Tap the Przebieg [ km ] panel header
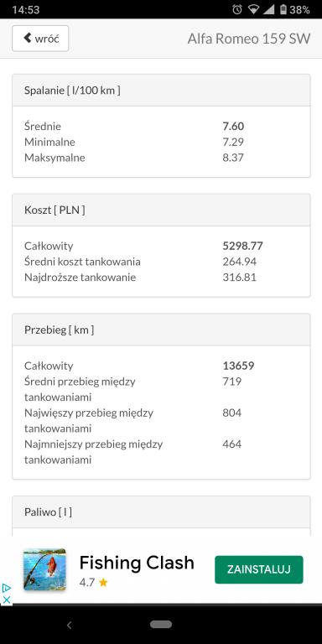Screen dimensions: 322x644 pos(161,330)
